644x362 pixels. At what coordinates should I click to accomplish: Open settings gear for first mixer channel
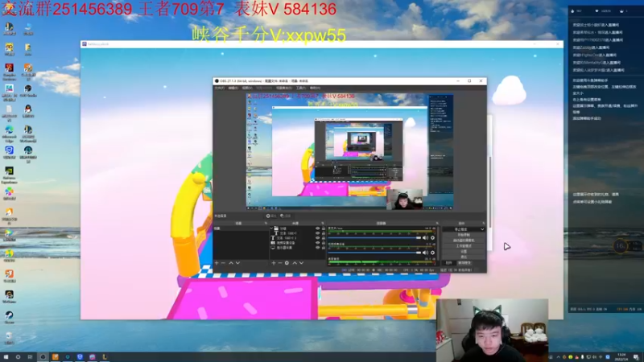coord(432,237)
